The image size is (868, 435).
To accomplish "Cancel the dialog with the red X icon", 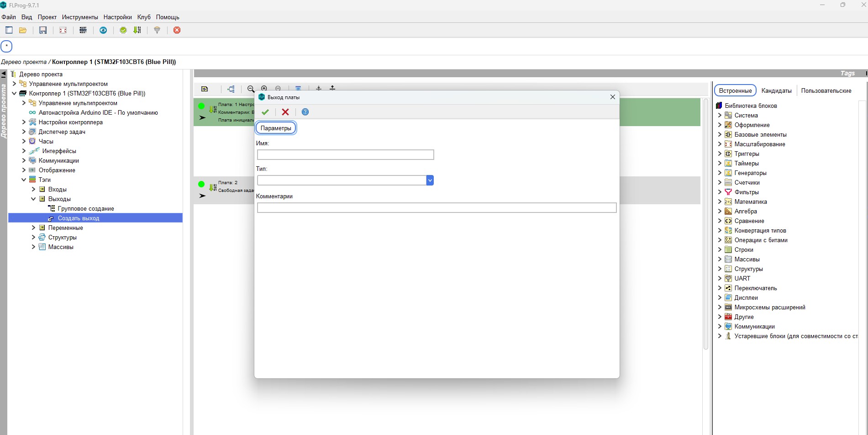I will [x=285, y=112].
